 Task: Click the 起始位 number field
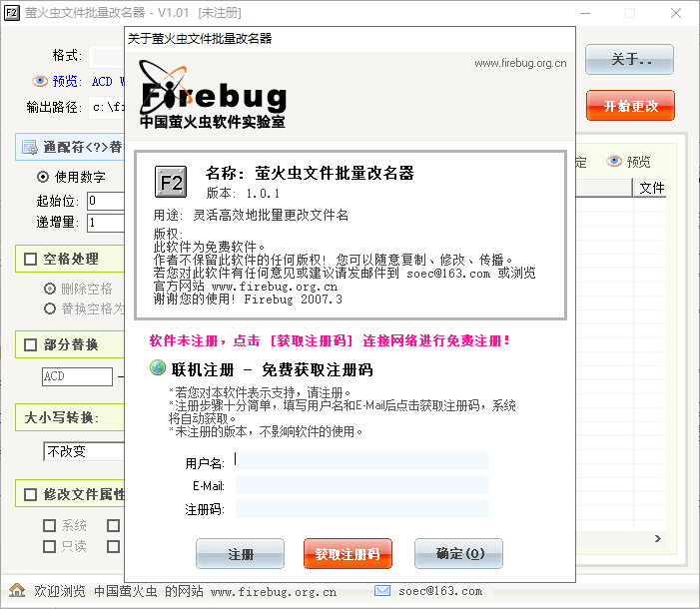[106, 201]
